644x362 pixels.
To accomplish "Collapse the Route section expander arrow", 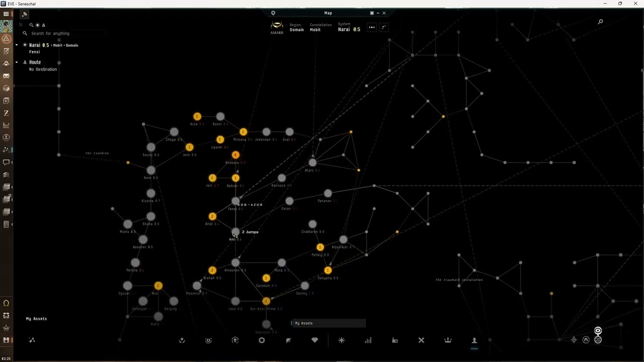I will [x=17, y=62].
